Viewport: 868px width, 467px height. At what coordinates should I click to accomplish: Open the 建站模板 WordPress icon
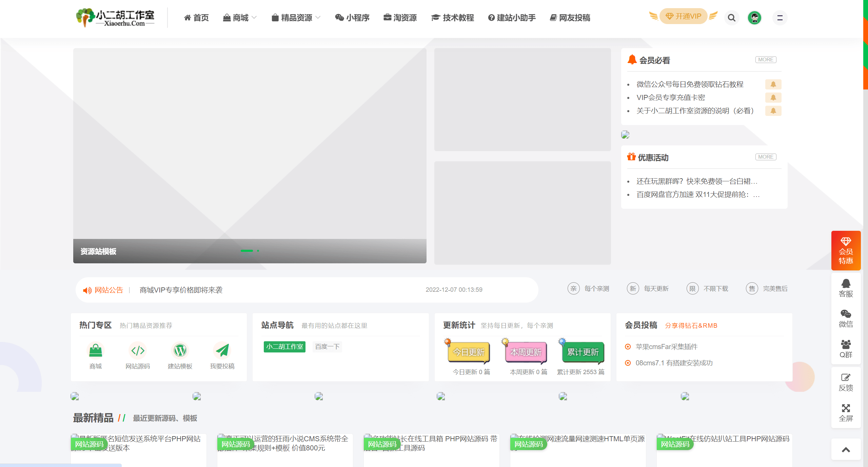180,350
